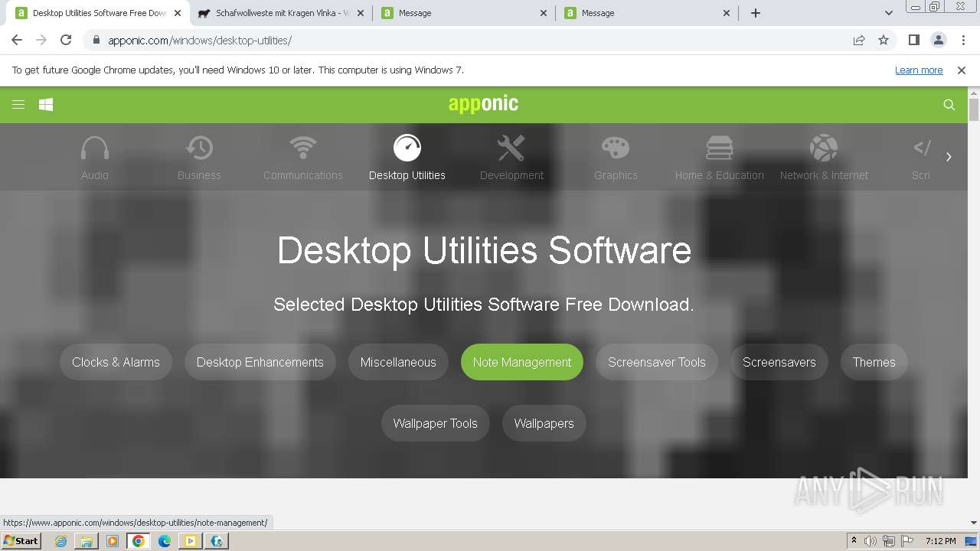The width and height of the screenshot is (980, 551).
Task: Open the apponic hamburger menu
Action: [18, 105]
